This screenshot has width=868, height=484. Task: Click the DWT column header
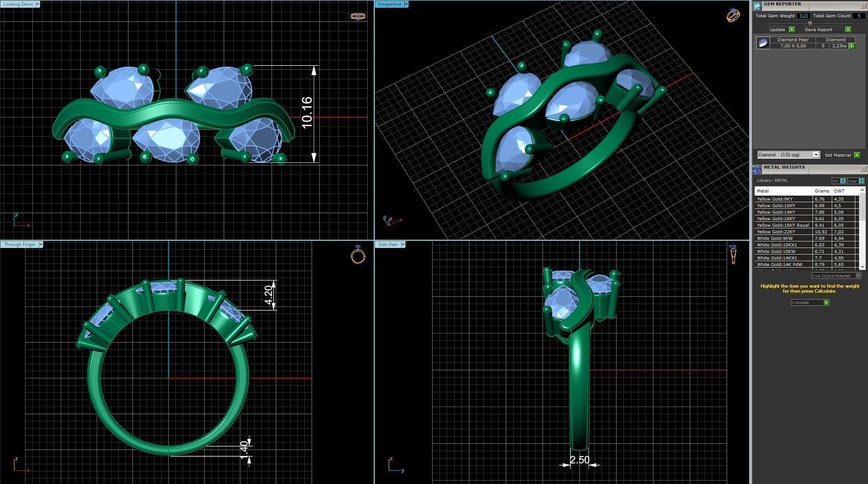pos(844,191)
